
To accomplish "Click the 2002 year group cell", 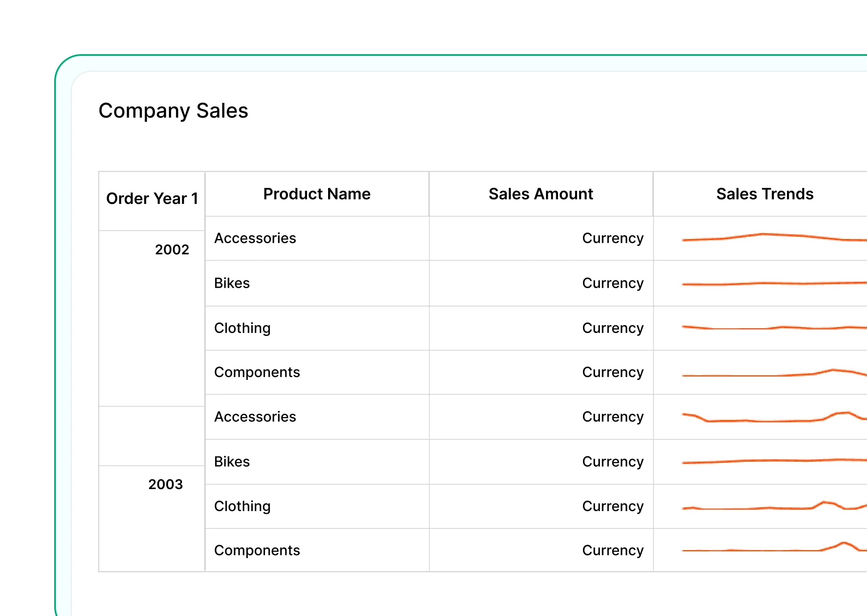I will [x=172, y=250].
